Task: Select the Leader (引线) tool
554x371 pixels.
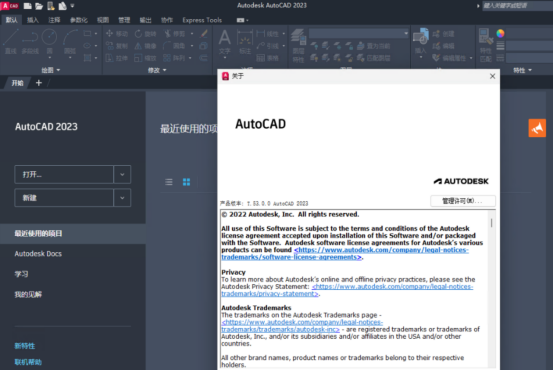Action: 267,46
